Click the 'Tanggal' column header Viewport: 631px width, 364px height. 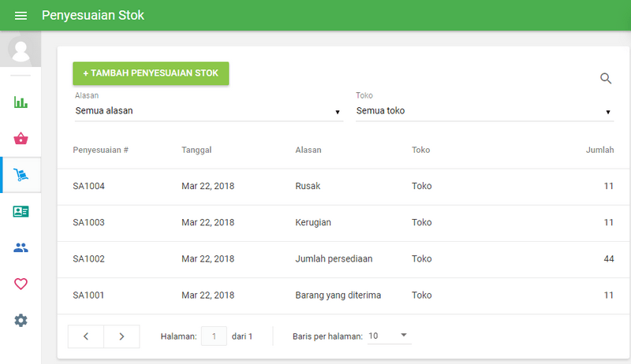(196, 150)
